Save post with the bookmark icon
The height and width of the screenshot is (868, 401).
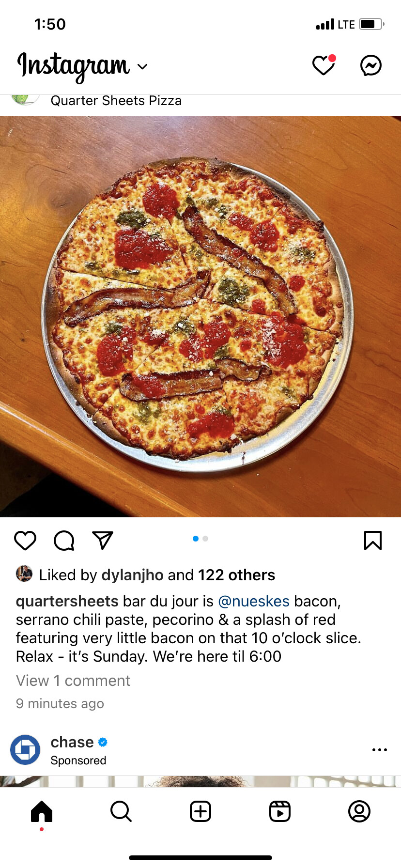tap(373, 541)
